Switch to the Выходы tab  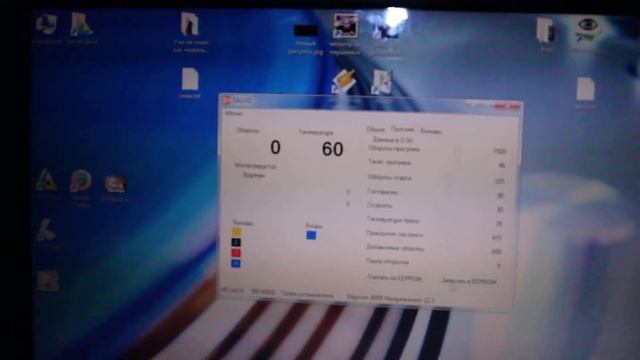(x=431, y=131)
